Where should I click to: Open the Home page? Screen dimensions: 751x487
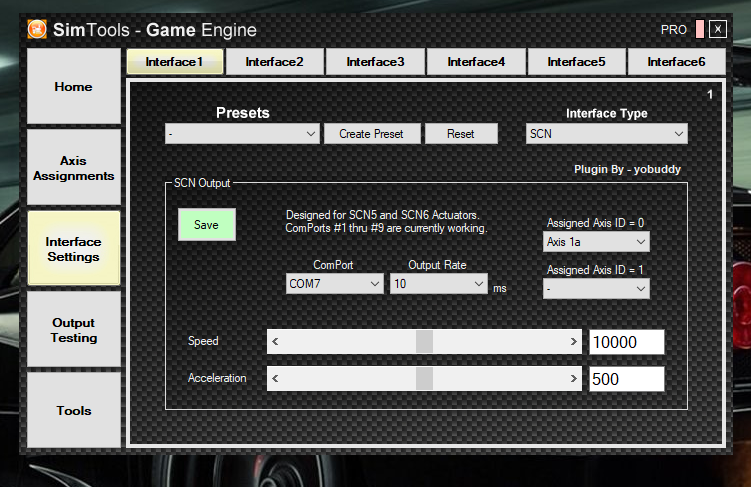(74, 86)
